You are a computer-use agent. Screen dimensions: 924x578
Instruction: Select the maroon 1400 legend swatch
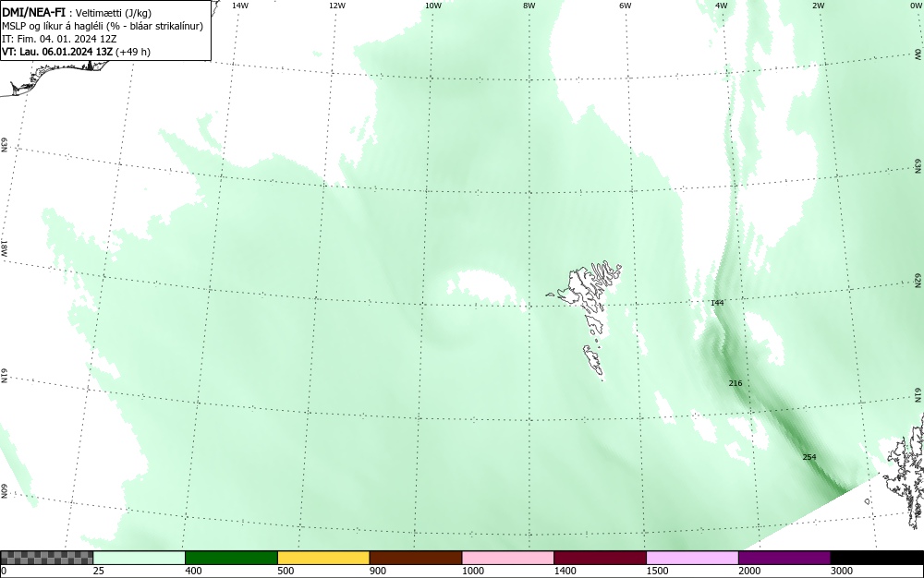[x=600, y=558]
